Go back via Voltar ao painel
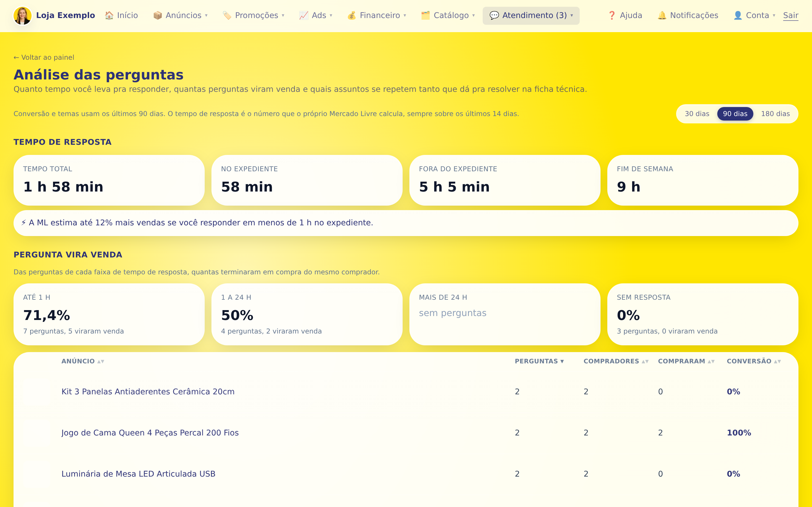 click(x=44, y=57)
